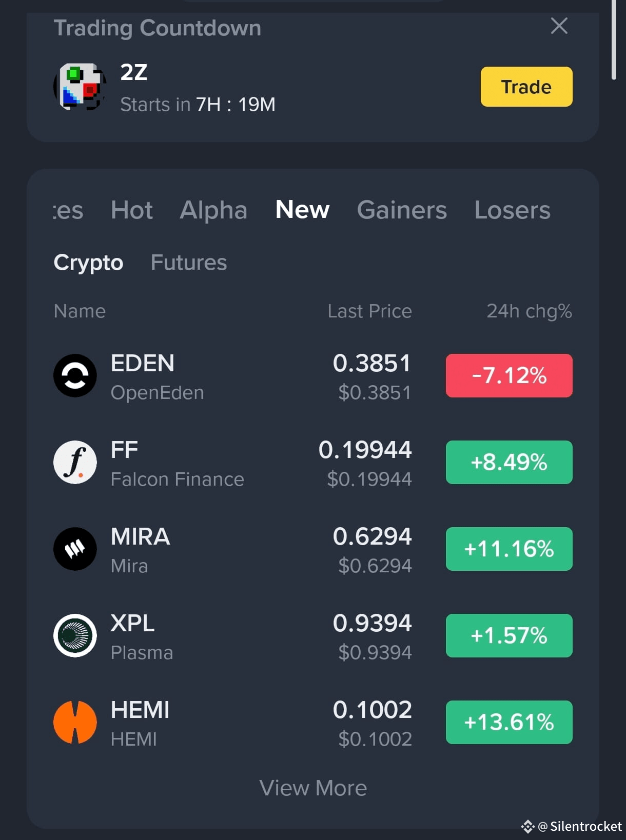Select the Crypto sub-tab
The width and height of the screenshot is (626, 840).
coord(88,263)
